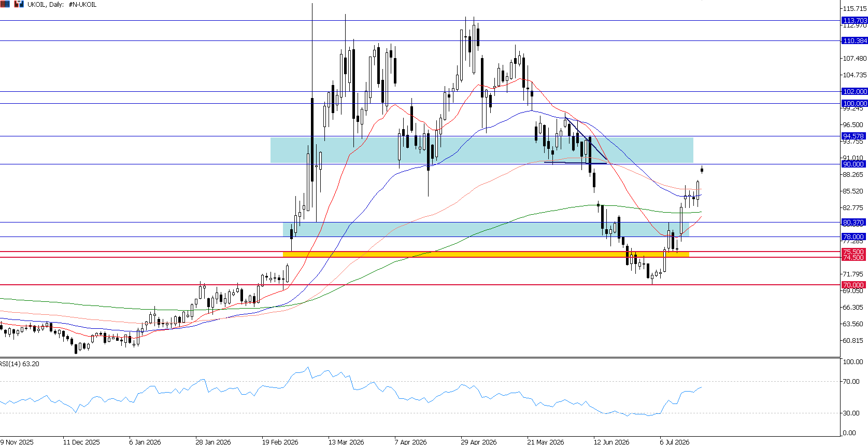This screenshot has height=445, width=868.
Task: Click the 100.000 price level label
Action: [855, 104]
